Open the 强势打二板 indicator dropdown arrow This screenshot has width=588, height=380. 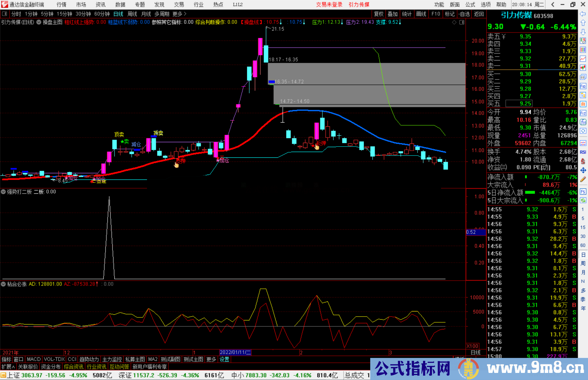(3, 192)
